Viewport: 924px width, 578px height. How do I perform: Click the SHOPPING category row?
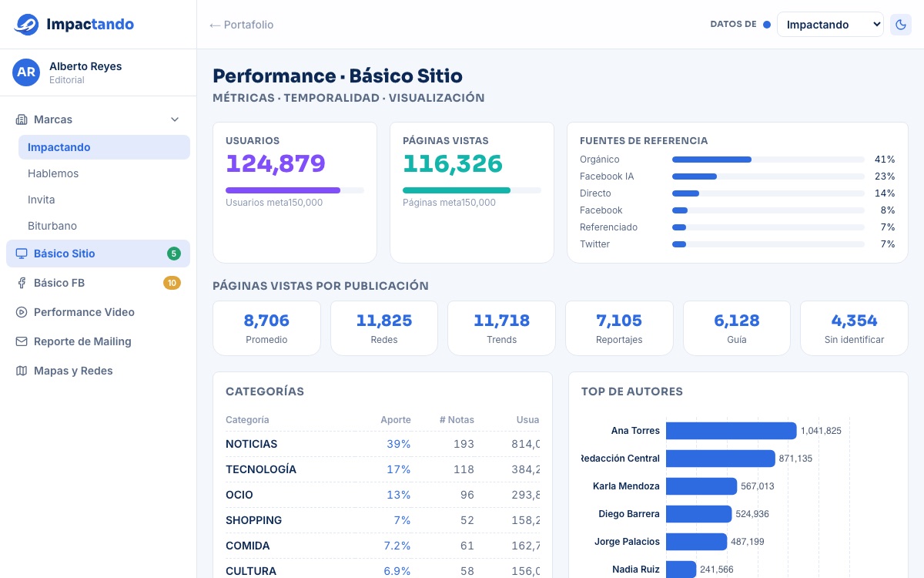point(383,520)
